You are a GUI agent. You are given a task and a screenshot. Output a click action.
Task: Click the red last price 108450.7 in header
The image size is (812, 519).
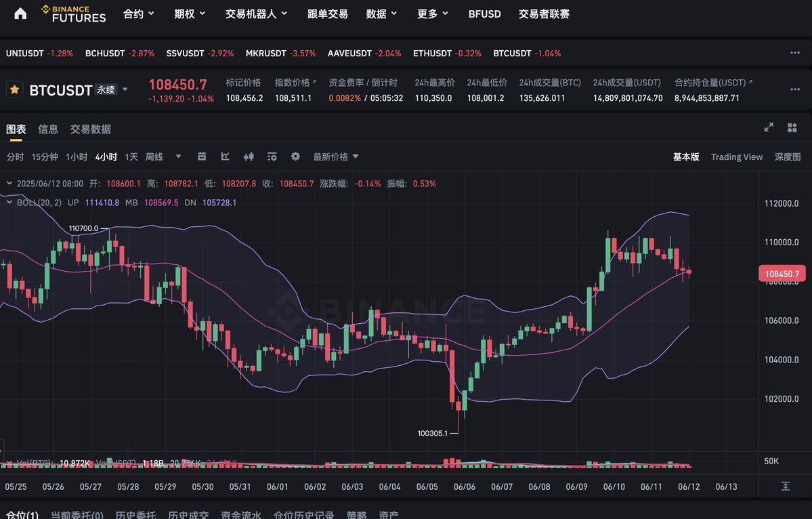click(177, 85)
